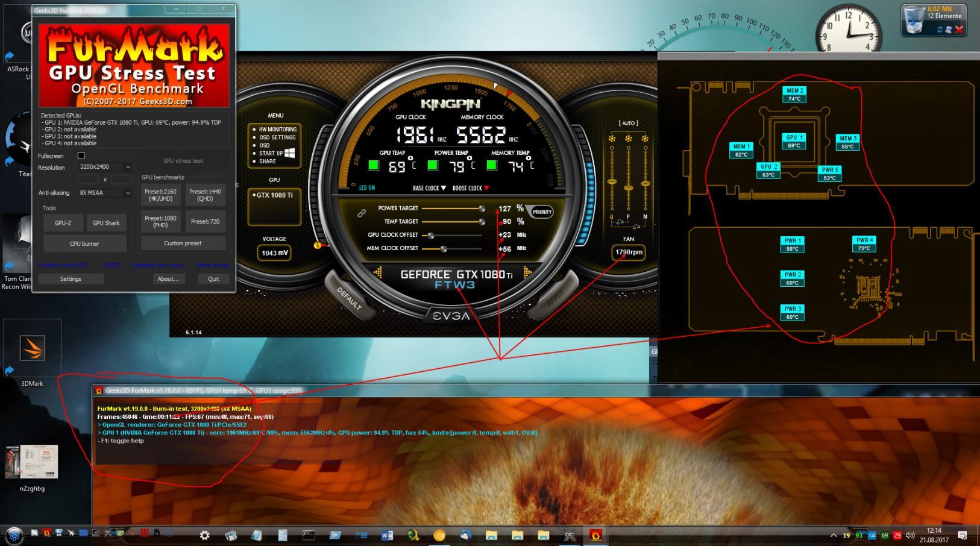Click the P fan icon above the fan slider

click(629, 139)
